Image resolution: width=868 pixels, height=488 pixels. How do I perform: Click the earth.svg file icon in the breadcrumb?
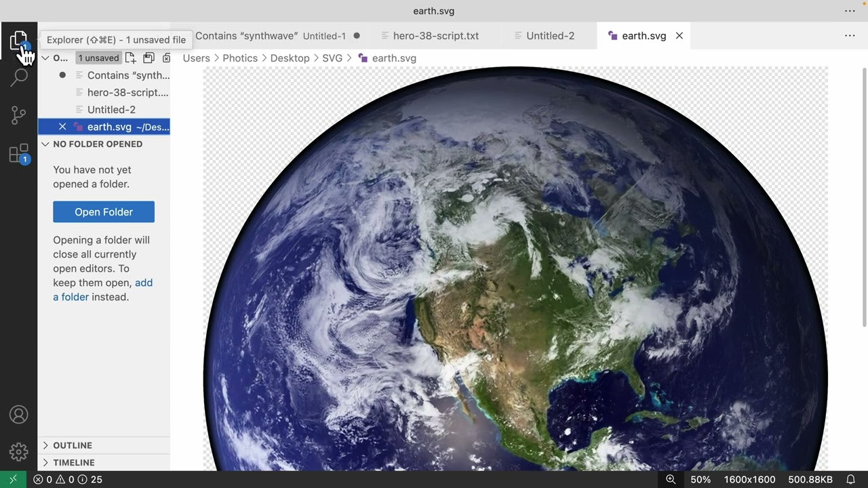363,58
